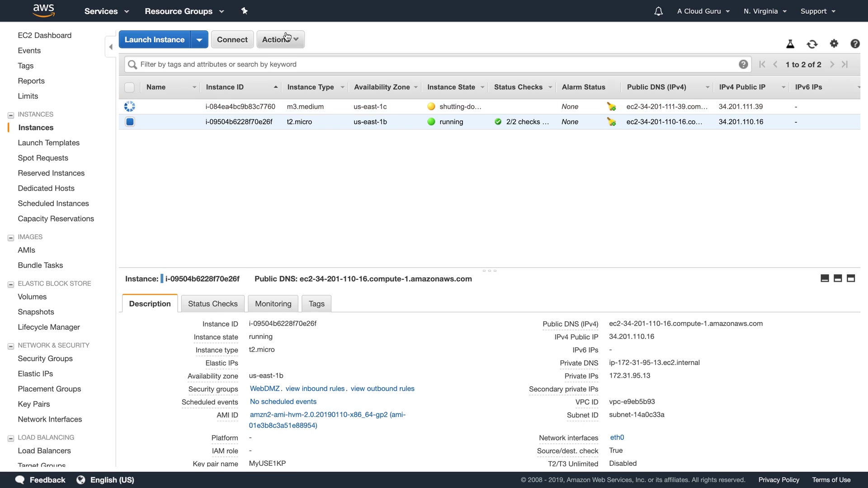Maximize the details pane

coord(850,278)
